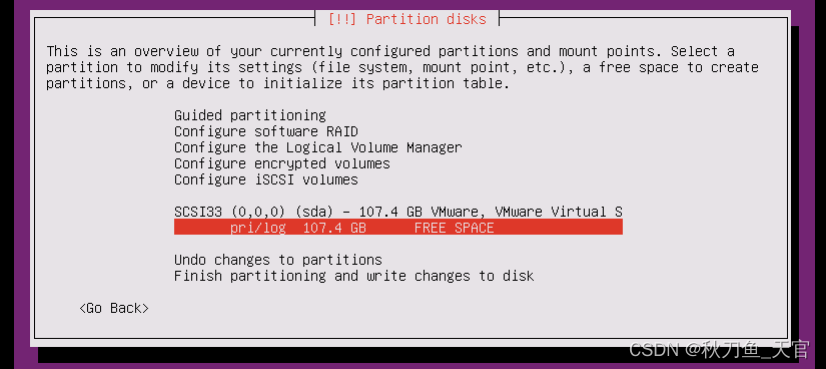Image resolution: width=826 pixels, height=369 pixels.
Task: Open Configure iSCSI volumes
Action: pyautogui.click(x=266, y=179)
